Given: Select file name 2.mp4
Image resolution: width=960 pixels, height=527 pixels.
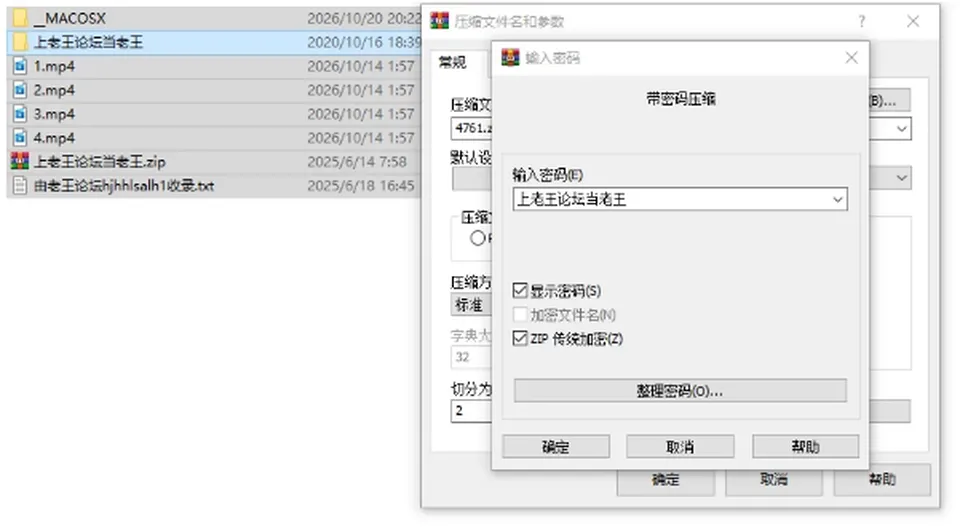Looking at the screenshot, I should (54, 90).
